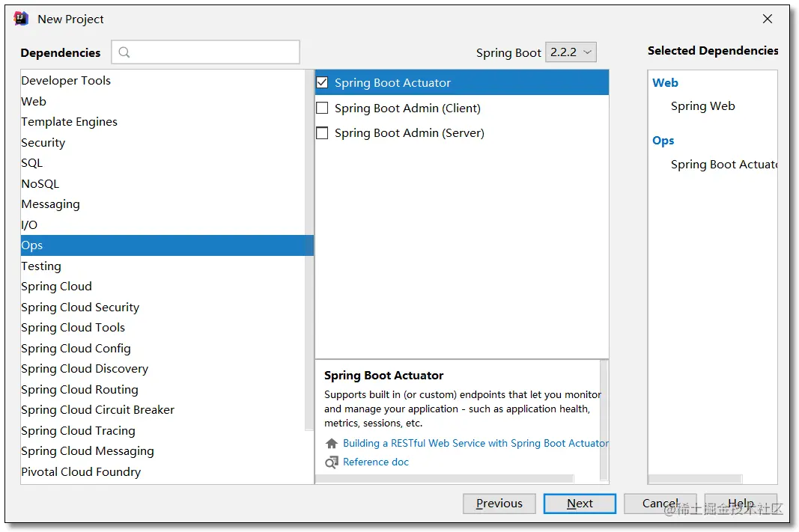Click the IntelliJ IDEA logo icon
This screenshot has height=532, width=799.
pos(21,19)
